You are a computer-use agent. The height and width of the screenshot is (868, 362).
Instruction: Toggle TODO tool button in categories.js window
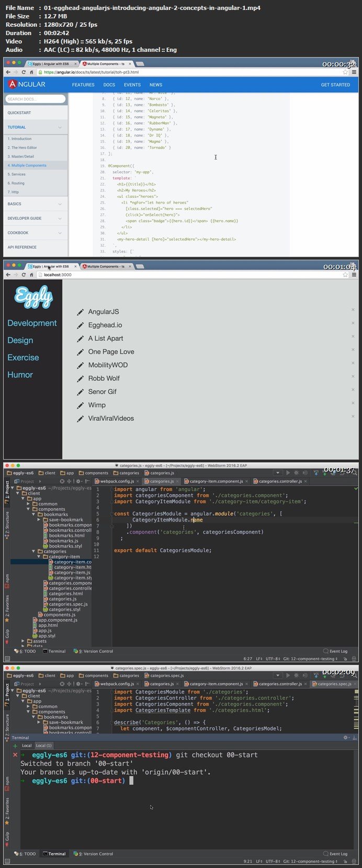coord(25,651)
